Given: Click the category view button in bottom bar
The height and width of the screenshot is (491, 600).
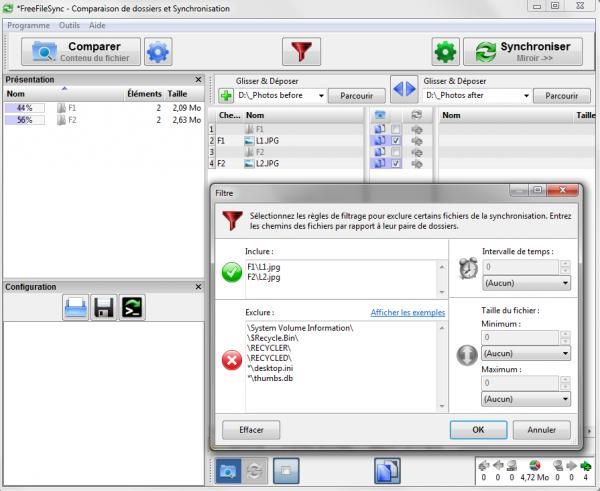Looking at the screenshot, I should pyautogui.click(x=228, y=471).
